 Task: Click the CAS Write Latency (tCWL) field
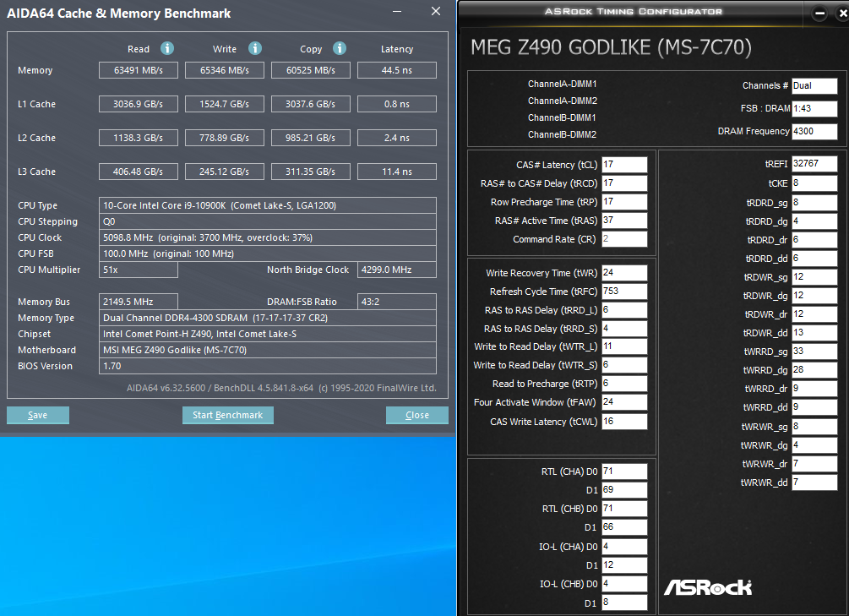[624, 422]
